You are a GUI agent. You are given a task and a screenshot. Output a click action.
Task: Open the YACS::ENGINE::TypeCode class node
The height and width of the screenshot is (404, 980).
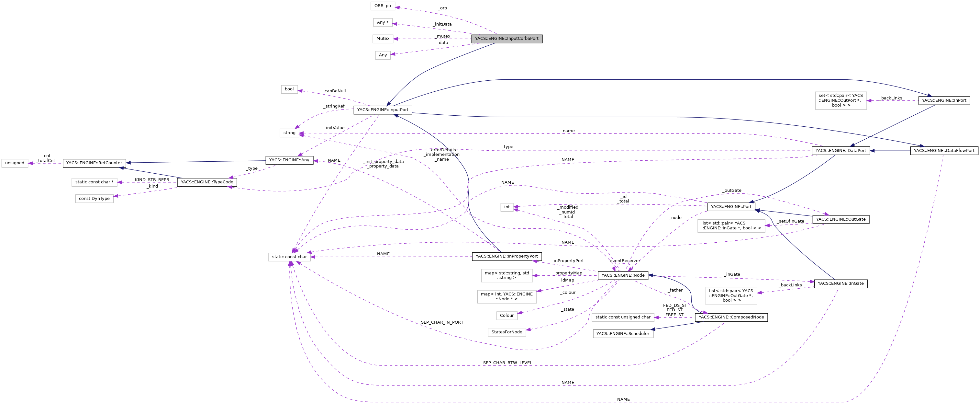click(x=207, y=182)
